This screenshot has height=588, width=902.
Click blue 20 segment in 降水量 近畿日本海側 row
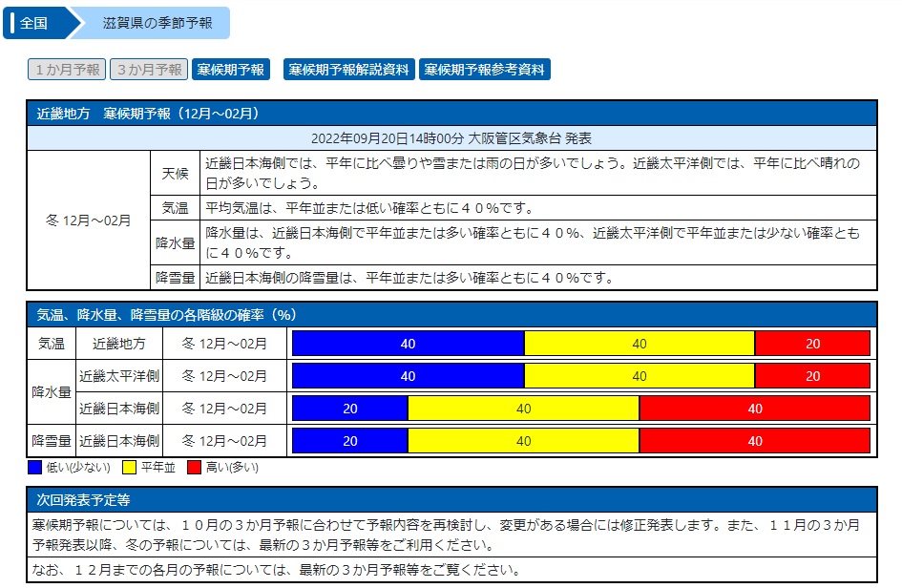click(349, 409)
